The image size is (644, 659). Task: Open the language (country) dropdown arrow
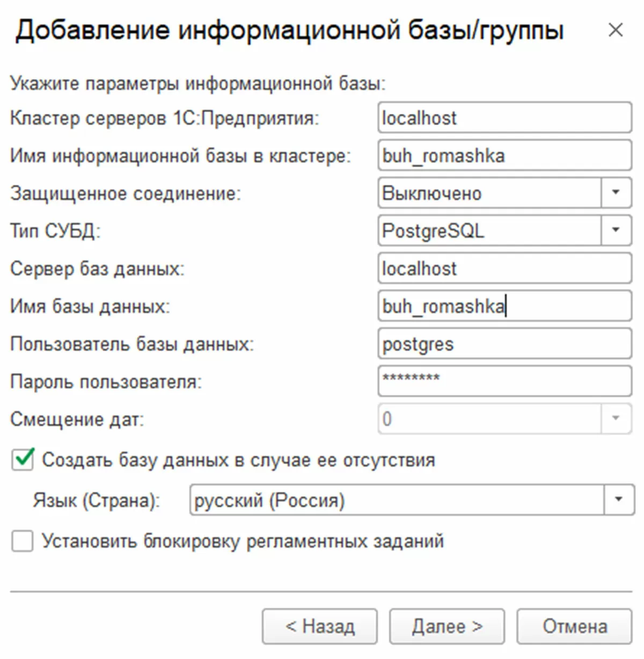[619, 500]
